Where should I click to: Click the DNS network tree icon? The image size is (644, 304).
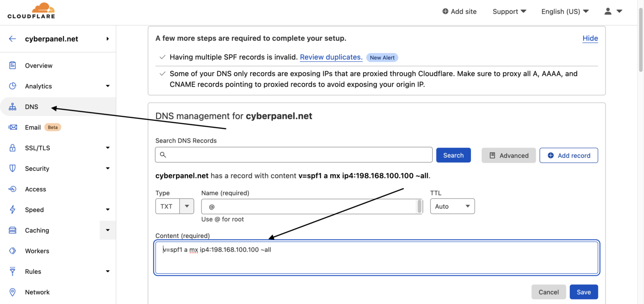(13, 107)
